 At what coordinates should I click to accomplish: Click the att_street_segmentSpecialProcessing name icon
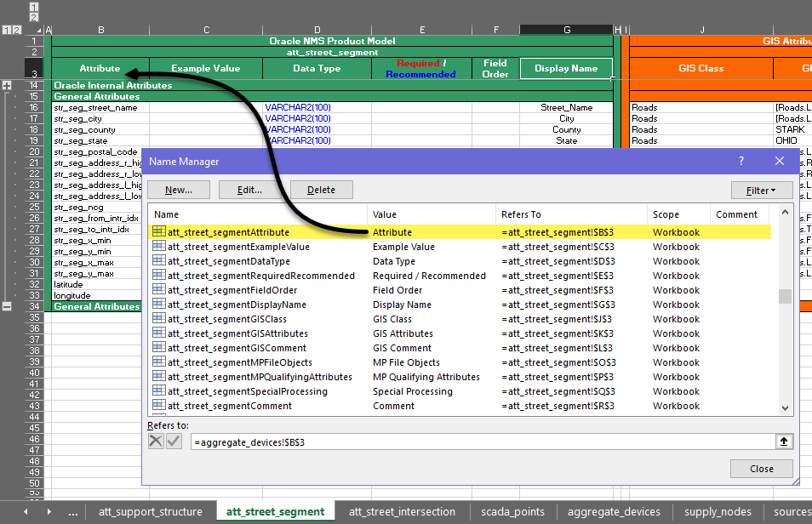click(159, 391)
